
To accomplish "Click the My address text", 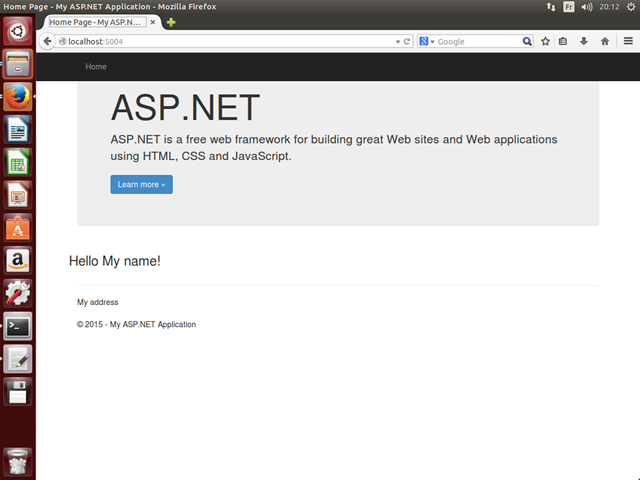I will click(98, 302).
